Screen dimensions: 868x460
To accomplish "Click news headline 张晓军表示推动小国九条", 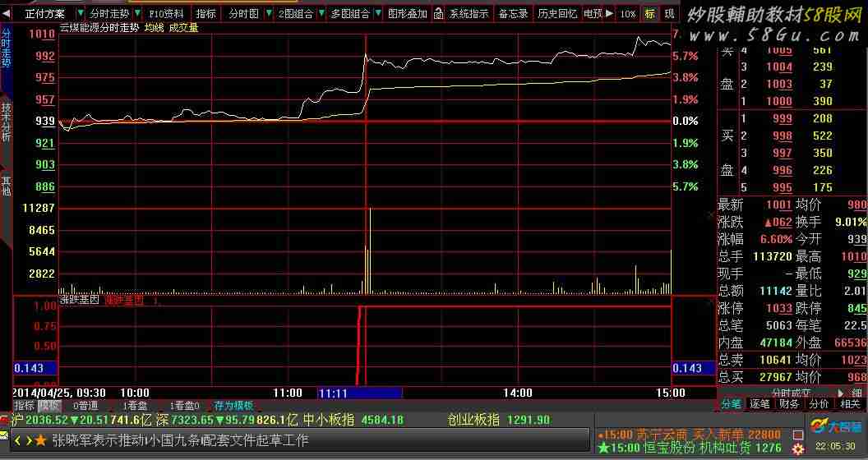I will click(180, 440).
